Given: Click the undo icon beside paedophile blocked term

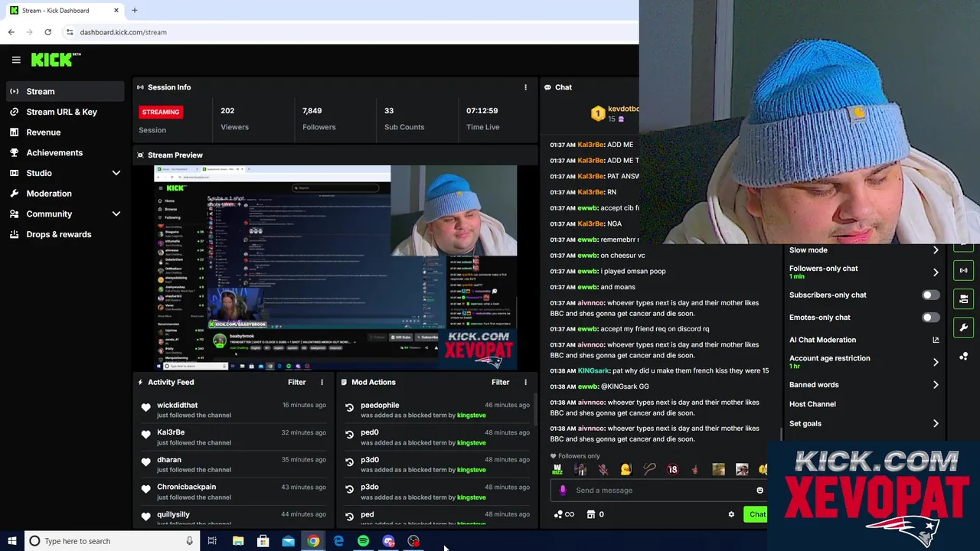Looking at the screenshot, I should 350,408.
